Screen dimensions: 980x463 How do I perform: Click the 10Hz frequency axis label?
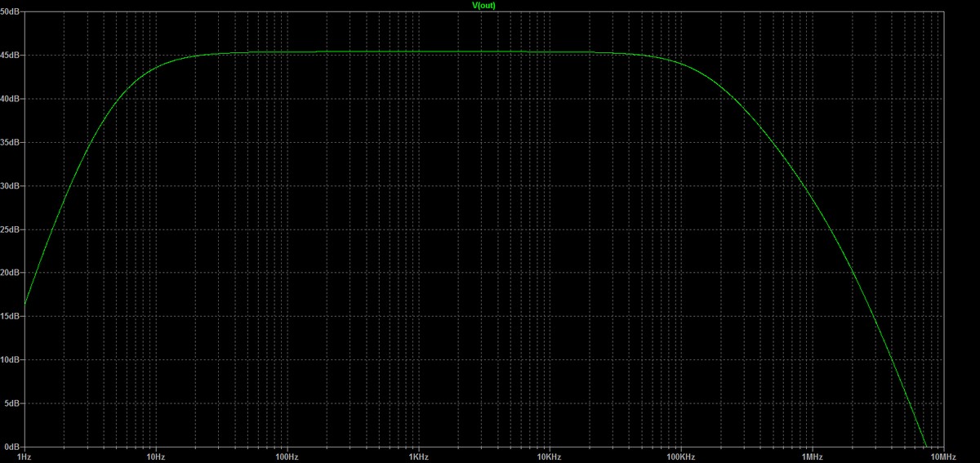click(155, 457)
